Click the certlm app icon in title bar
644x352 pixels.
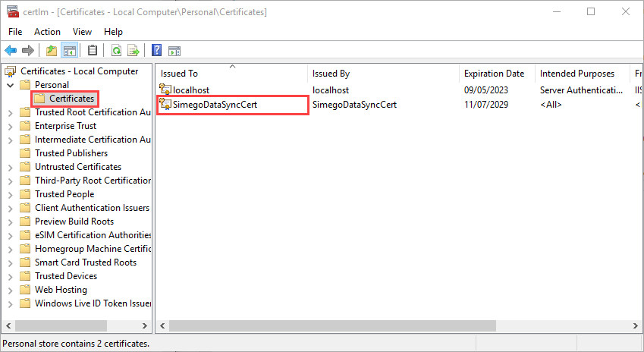point(13,11)
